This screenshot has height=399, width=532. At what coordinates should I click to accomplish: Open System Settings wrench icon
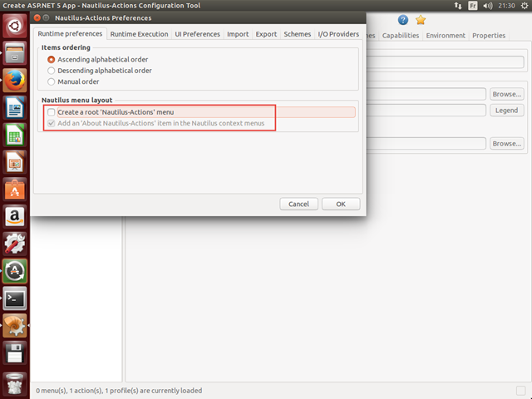(x=15, y=244)
